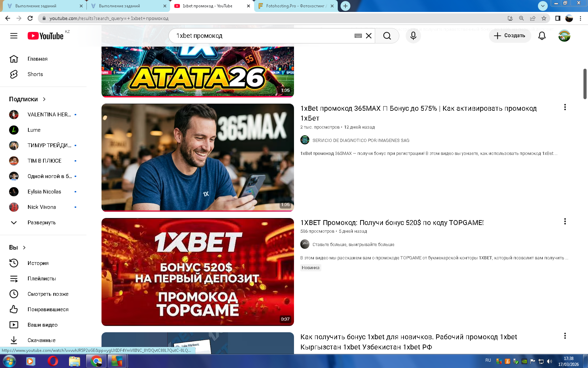Play the ATATA26 video thumbnail
Viewport: 588px width, 368px height.
198,72
